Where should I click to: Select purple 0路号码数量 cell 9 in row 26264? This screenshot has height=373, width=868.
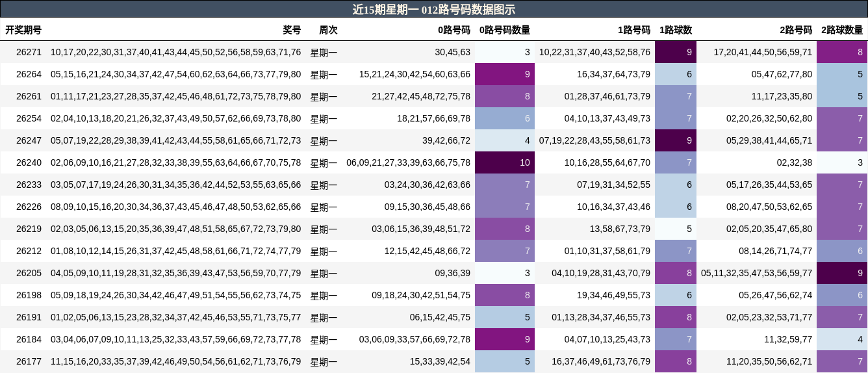[x=505, y=74]
